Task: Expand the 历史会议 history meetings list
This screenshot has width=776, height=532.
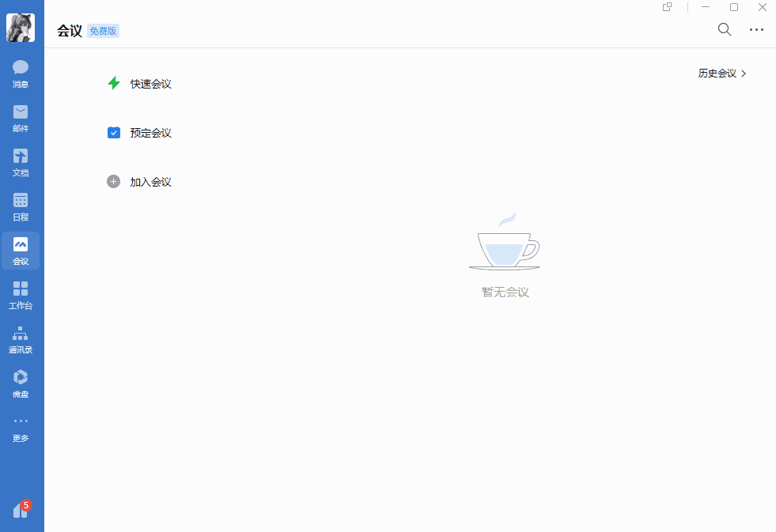Action: 718,73
